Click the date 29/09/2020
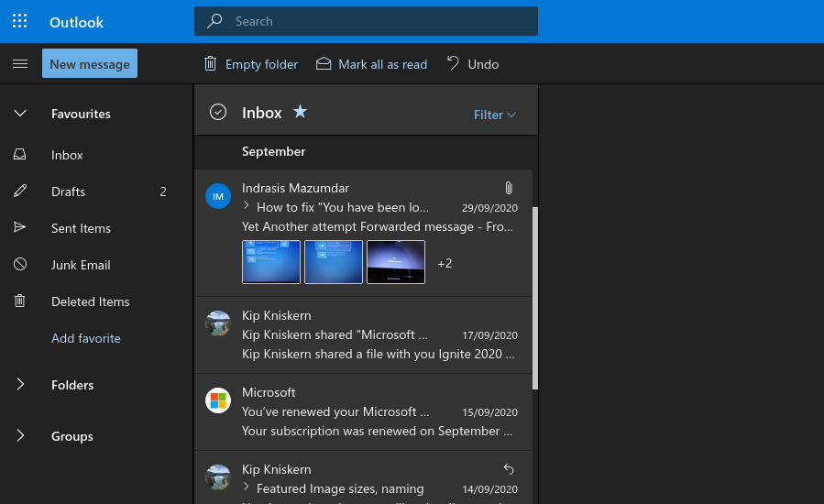The image size is (824, 504). click(x=489, y=208)
